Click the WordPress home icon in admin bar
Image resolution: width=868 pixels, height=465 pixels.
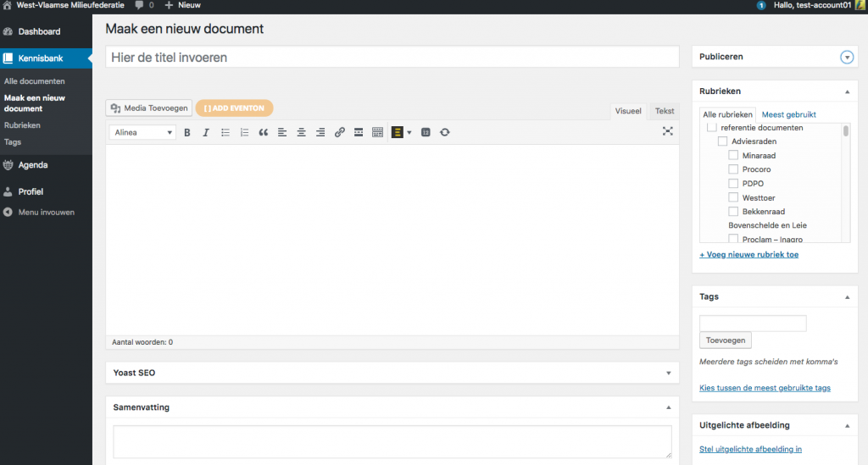point(7,6)
